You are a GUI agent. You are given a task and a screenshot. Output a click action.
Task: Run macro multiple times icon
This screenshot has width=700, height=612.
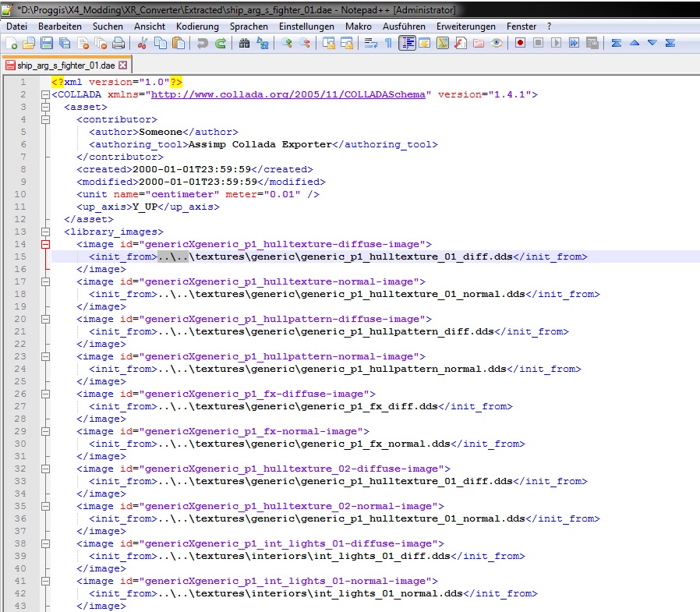(x=574, y=44)
